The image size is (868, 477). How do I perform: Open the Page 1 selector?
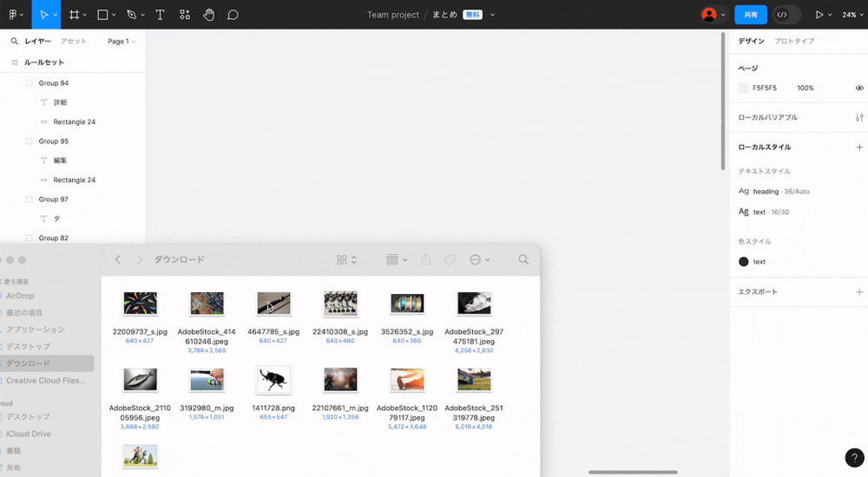(122, 42)
